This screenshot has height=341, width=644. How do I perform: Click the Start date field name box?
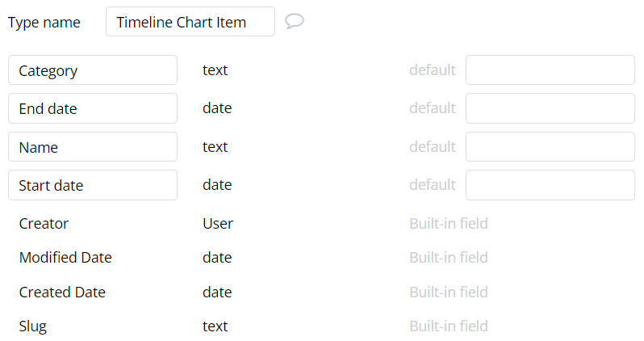click(93, 185)
